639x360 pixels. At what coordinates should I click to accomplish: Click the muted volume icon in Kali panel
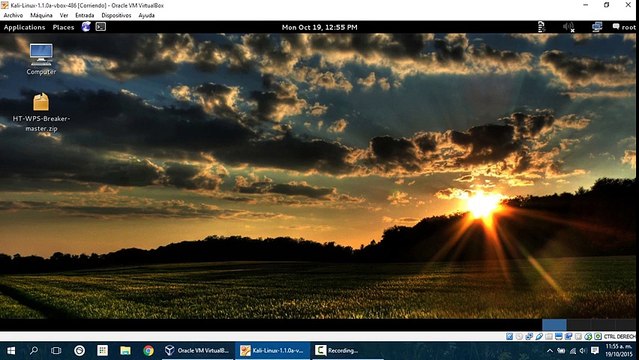click(568, 27)
